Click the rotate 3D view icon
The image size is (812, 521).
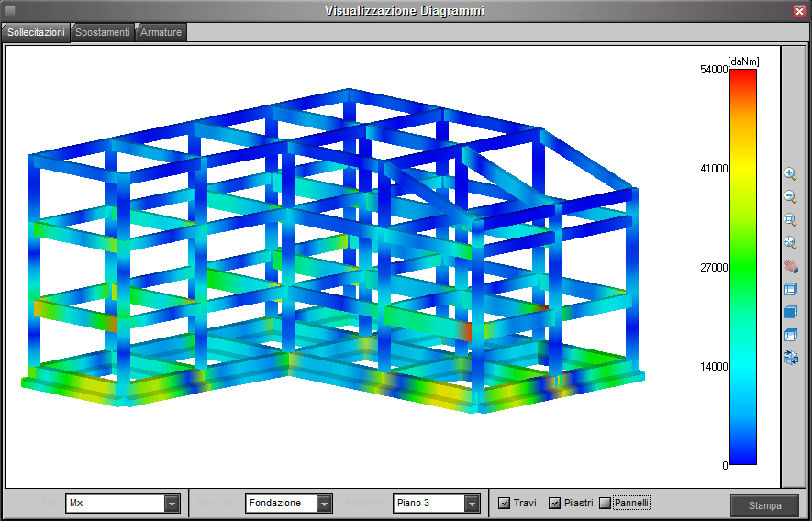790,357
